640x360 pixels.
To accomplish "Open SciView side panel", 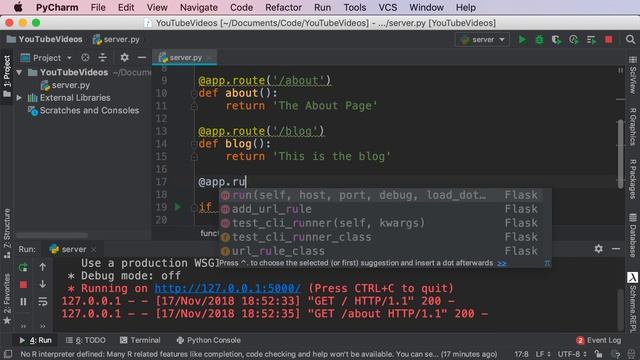I will [x=633, y=76].
